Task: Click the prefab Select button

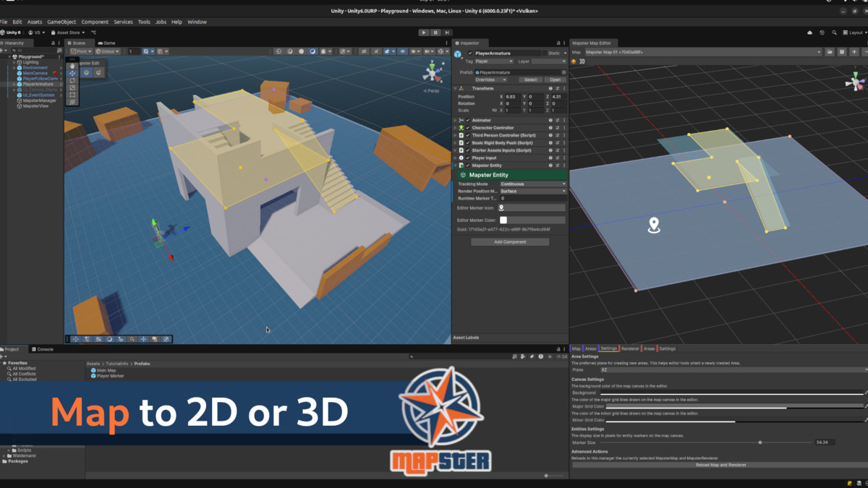Action: [531, 80]
